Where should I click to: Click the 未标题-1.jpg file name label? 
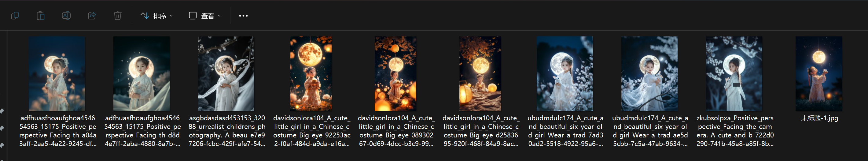(819, 118)
